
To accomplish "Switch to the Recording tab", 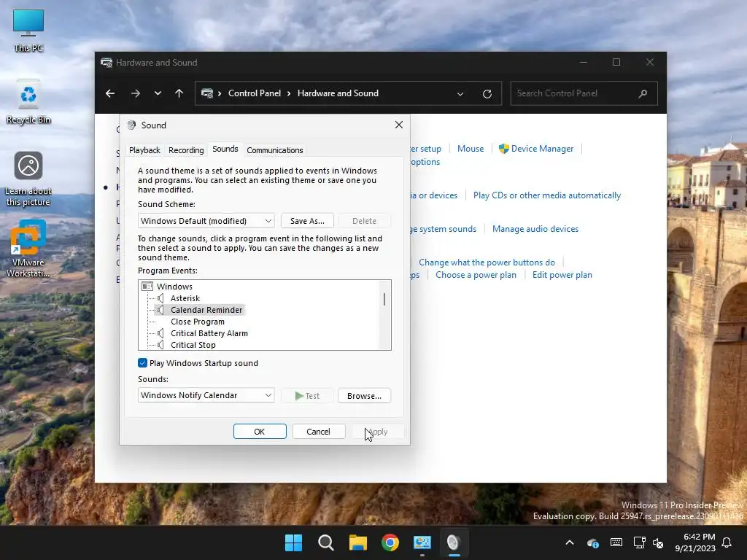I will coord(186,150).
